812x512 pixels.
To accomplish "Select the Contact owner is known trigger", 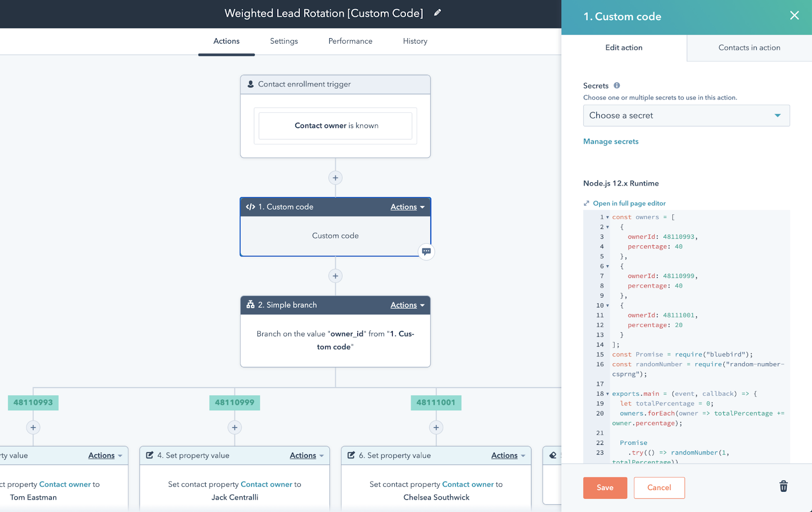I will [335, 125].
